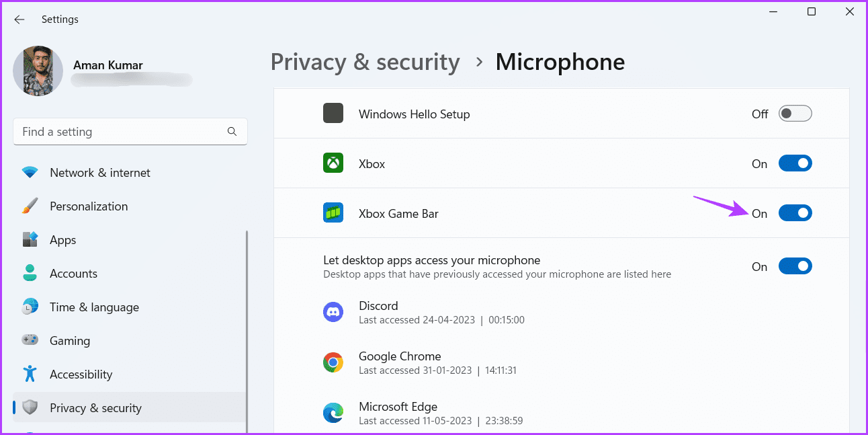
Task: Open Accounts settings page
Action: click(x=130, y=274)
